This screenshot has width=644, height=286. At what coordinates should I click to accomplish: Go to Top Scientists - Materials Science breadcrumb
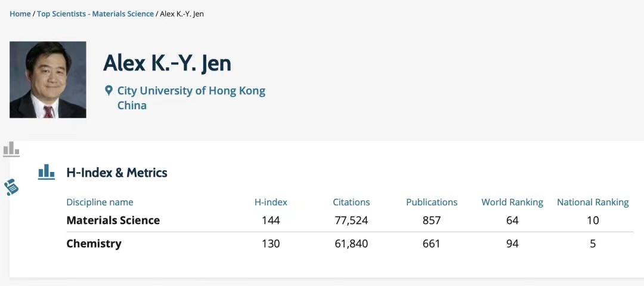95,14
